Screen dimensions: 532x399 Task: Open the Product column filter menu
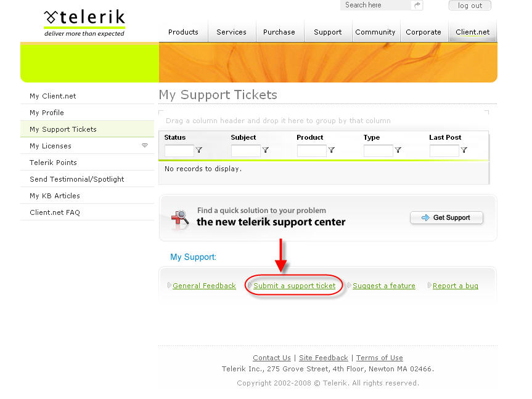pyautogui.click(x=332, y=150)
